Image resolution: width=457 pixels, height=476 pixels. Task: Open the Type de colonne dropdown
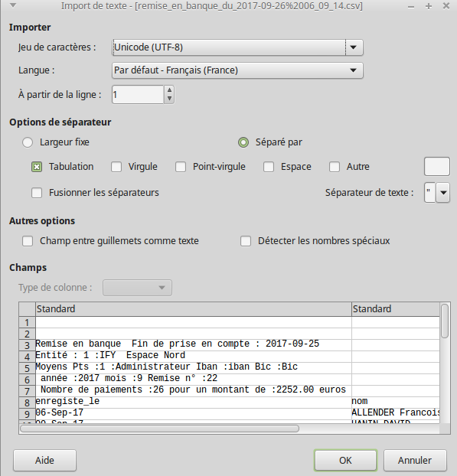point(137,288)
